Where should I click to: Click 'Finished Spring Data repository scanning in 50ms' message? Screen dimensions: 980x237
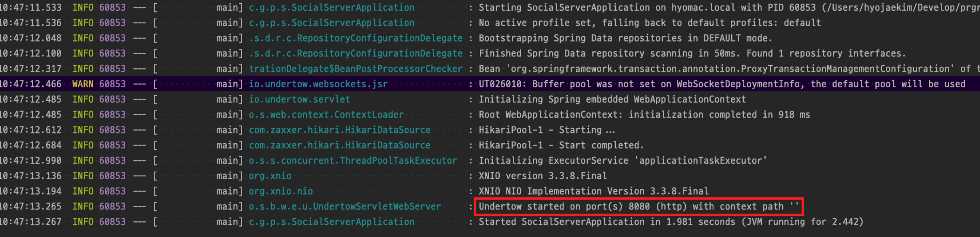pyautogui.click(x=693, y=54)
